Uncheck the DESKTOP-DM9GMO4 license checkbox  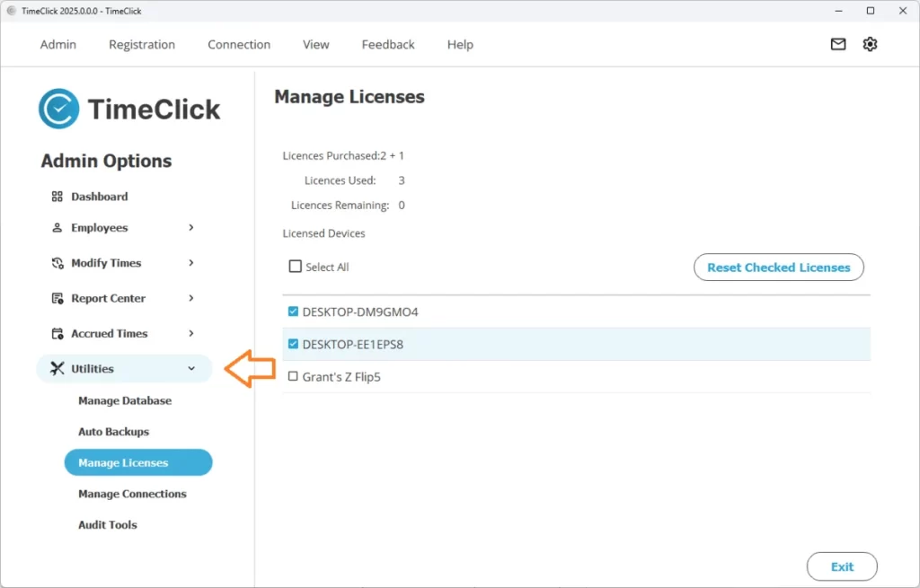point(293,312)
